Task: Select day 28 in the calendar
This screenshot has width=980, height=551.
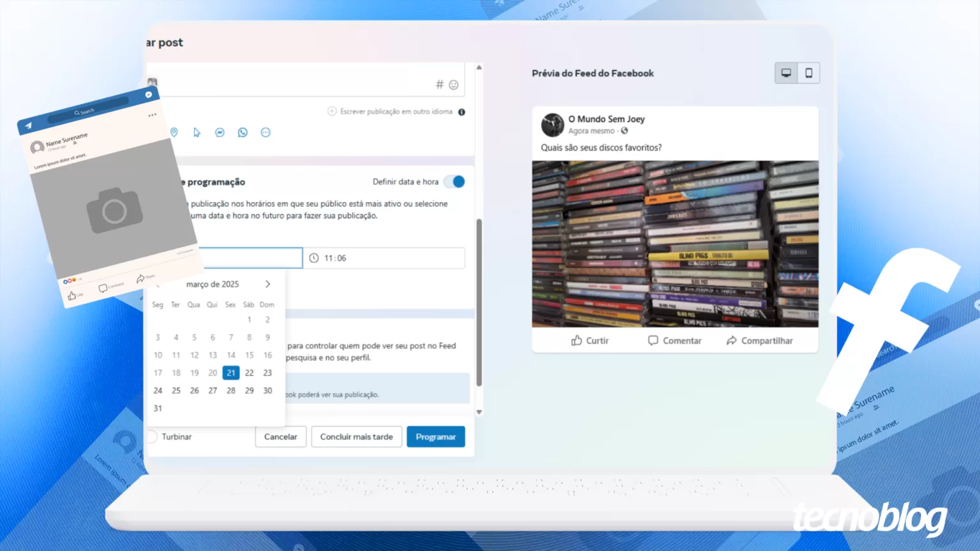Action: point(231,390)
